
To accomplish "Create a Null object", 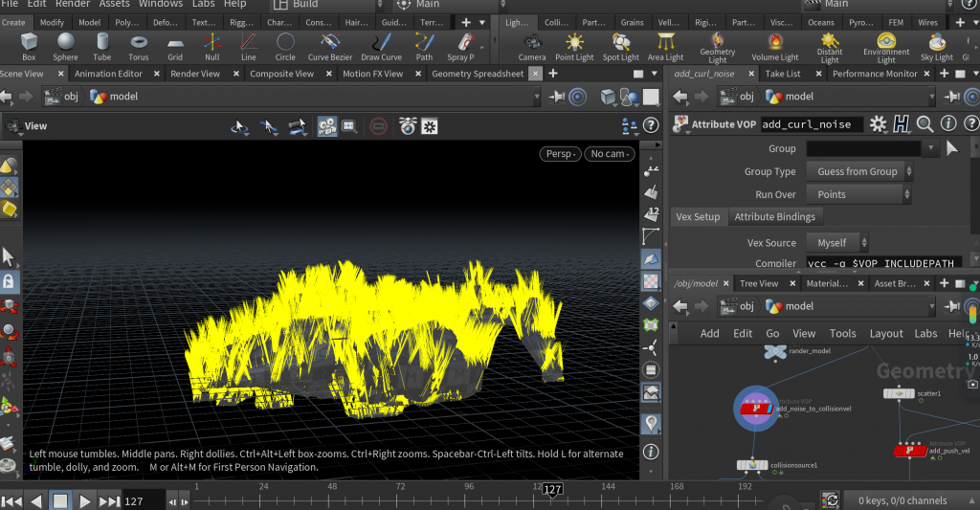I will click(x=212, y=47).
